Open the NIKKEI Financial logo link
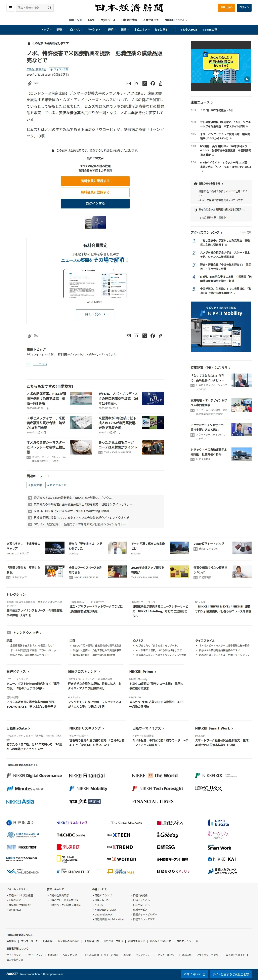The image size is (258, 980). 87,775
